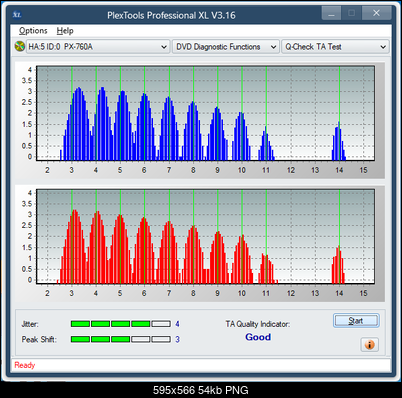Click the Peak Shift value 3
Screen dimensions: 402x398
pyautogui.click(x=177, y=339)
